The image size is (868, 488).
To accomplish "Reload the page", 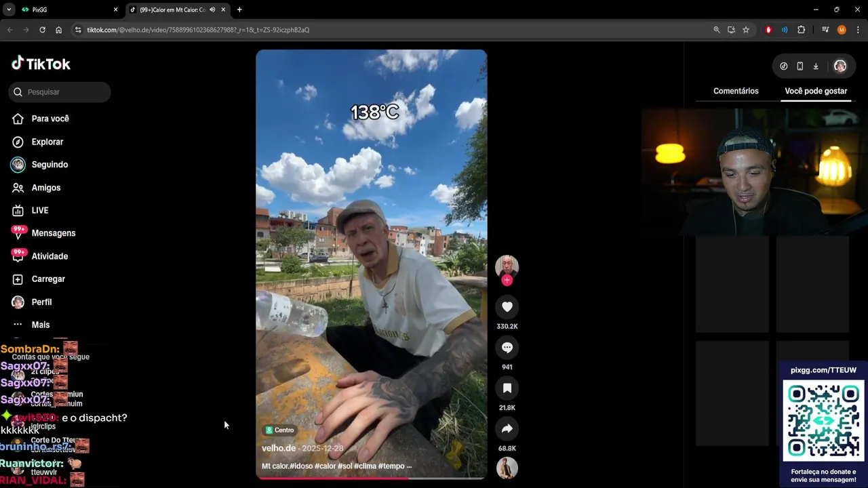I will (42, 30).
